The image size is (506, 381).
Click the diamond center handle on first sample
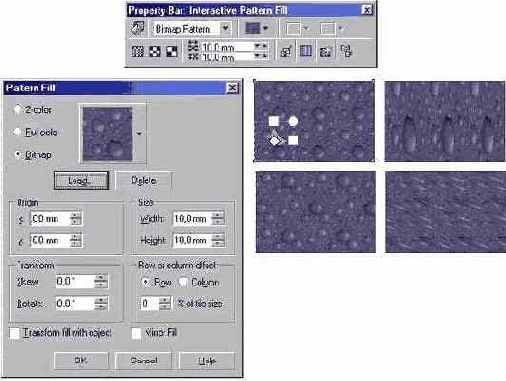(274, 141)
